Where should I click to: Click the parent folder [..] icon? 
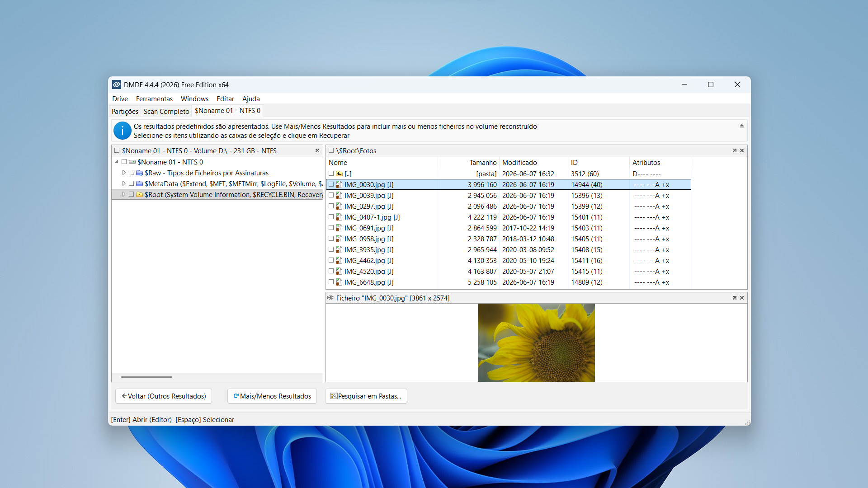pos(339,174)
